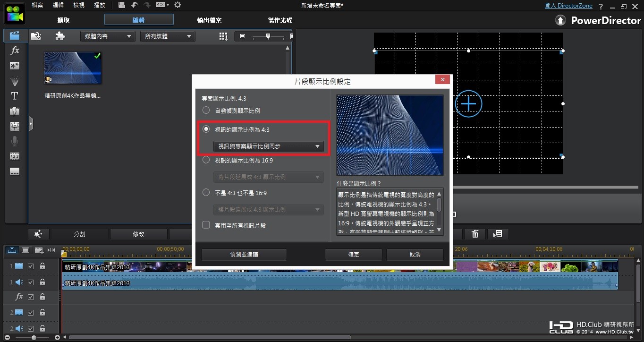Open the Voice-Over microphone room icon
Screen dimensions: 644x342
click(15, 141)
